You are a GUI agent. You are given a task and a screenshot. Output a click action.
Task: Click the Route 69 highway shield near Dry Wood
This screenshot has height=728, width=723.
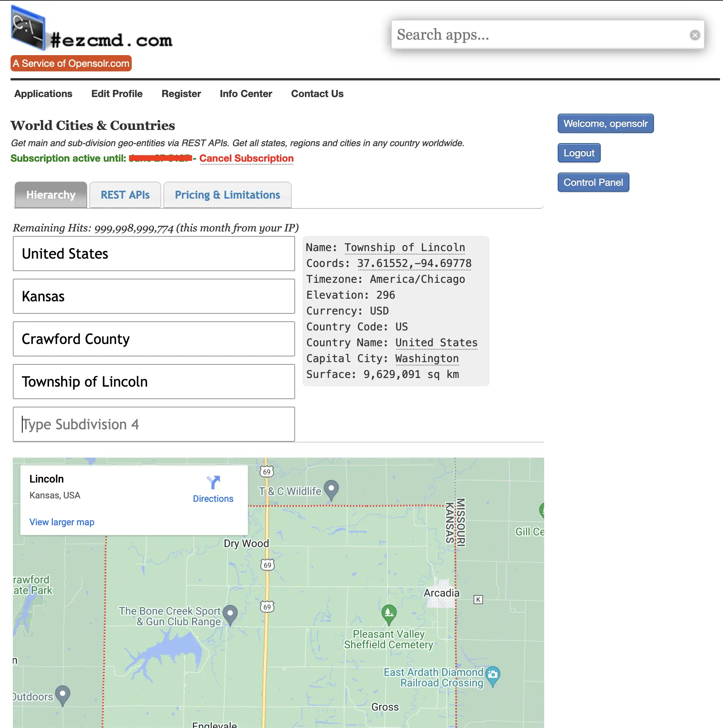pyautogui.click(x=267, y=565)
